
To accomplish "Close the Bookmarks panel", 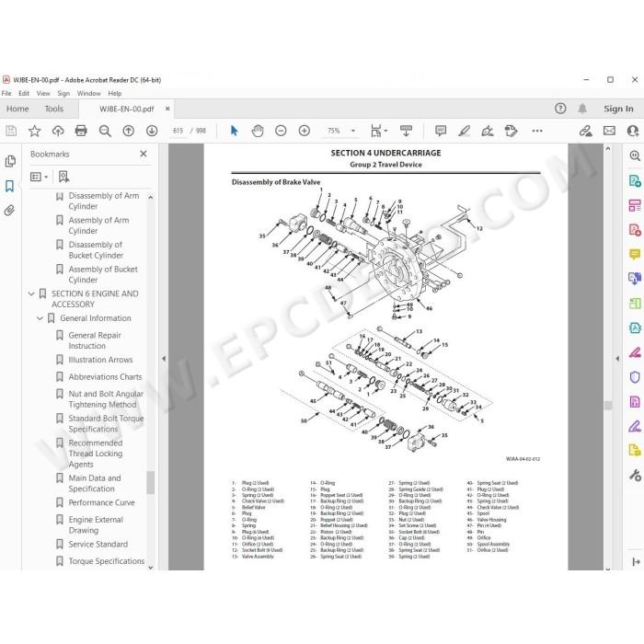I will pos(144,154).
